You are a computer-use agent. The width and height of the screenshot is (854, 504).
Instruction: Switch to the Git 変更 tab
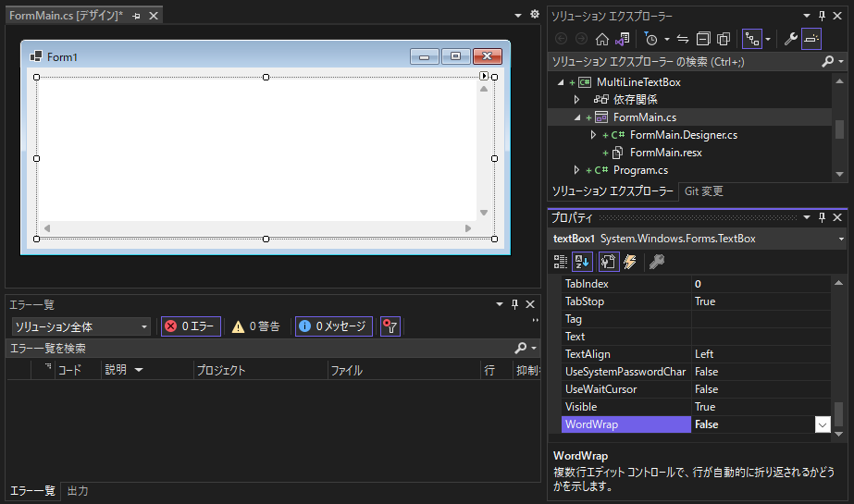click(704, 191)
